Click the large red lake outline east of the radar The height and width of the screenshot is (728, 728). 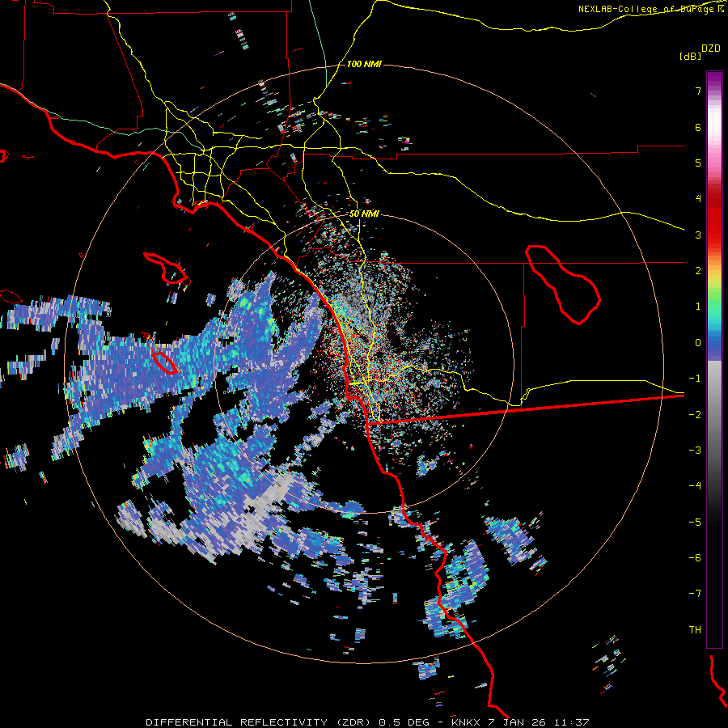(x=563, y=285)
